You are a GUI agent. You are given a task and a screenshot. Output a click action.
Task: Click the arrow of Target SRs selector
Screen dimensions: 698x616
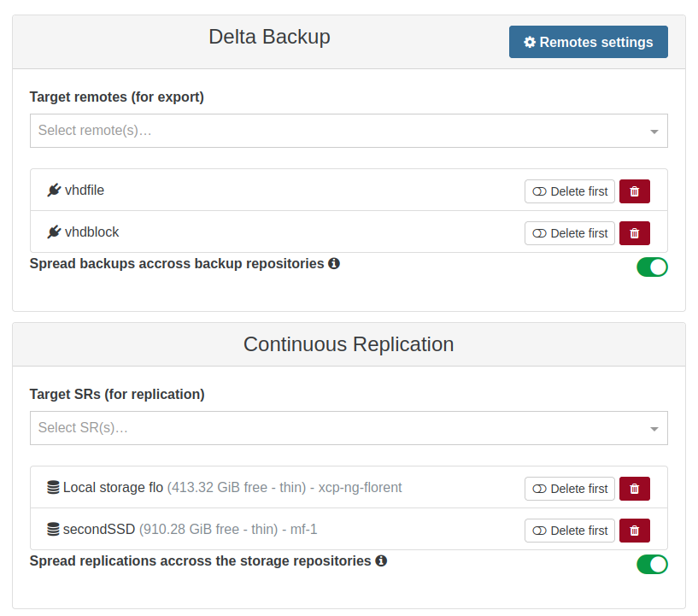[x=654, y=429]
